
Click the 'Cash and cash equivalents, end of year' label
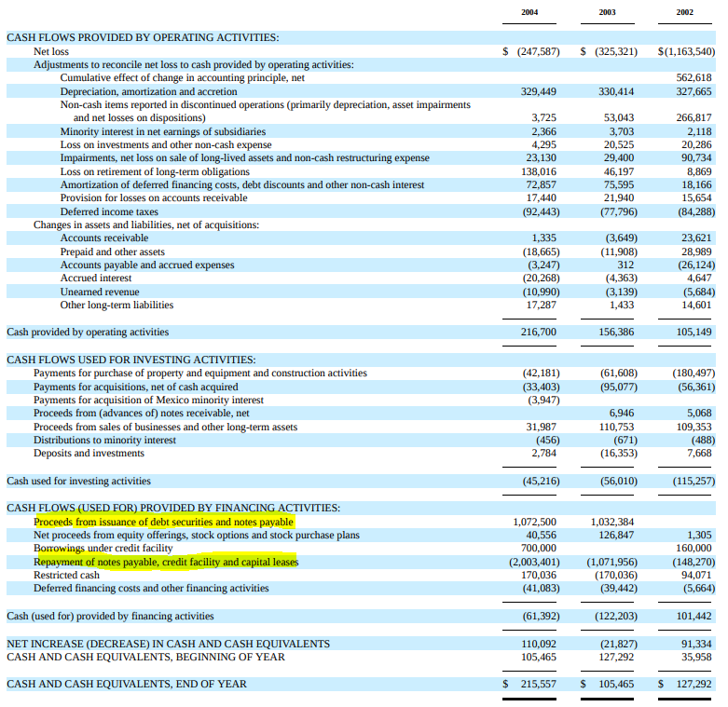127,684
